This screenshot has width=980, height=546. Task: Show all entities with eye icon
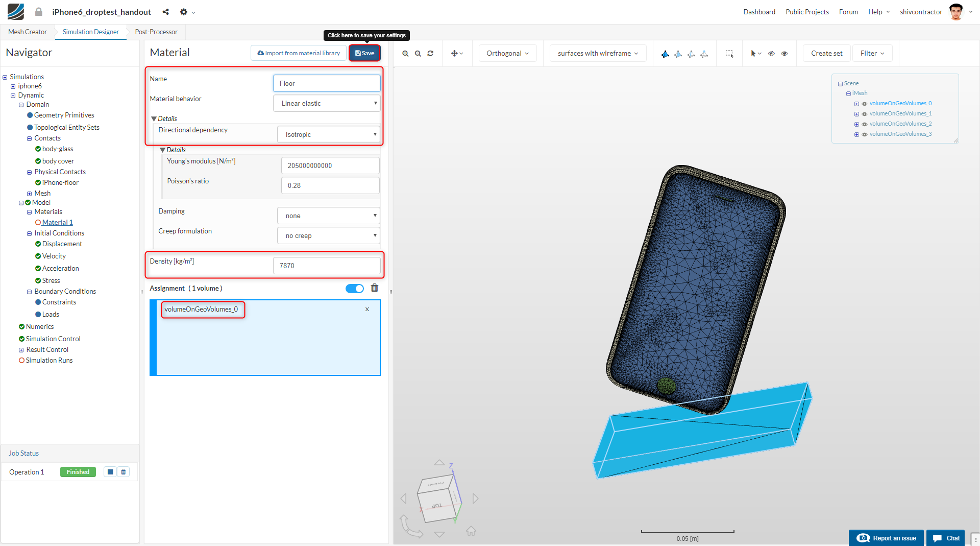tap(785, 53)
